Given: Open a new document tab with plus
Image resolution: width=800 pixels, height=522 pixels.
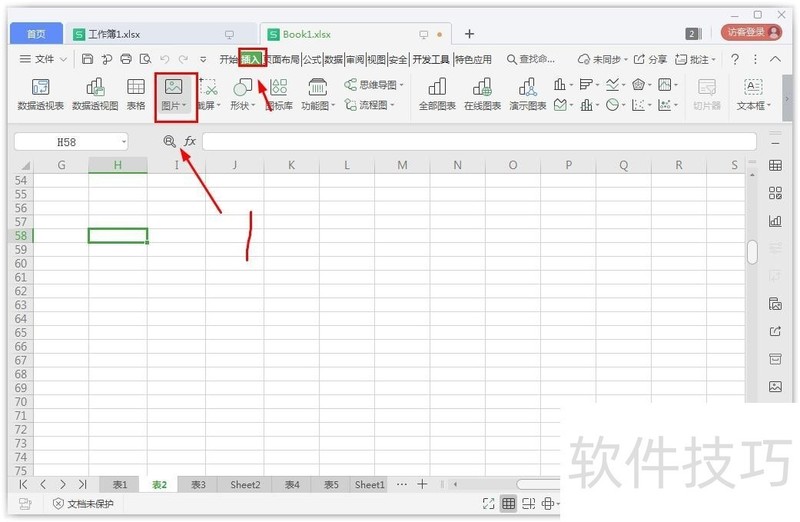Looking at the screenshot, I should tap(469, 34).
